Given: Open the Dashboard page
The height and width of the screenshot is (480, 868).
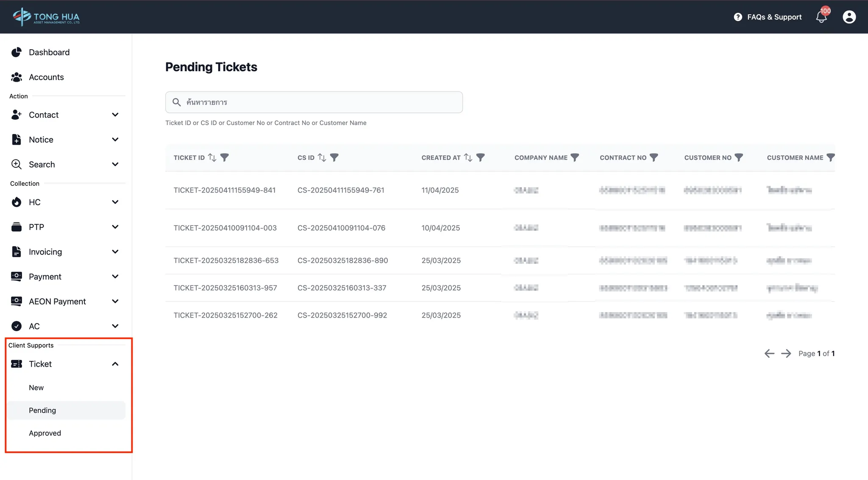Looking at the screenshot, I should pos(49,53).
